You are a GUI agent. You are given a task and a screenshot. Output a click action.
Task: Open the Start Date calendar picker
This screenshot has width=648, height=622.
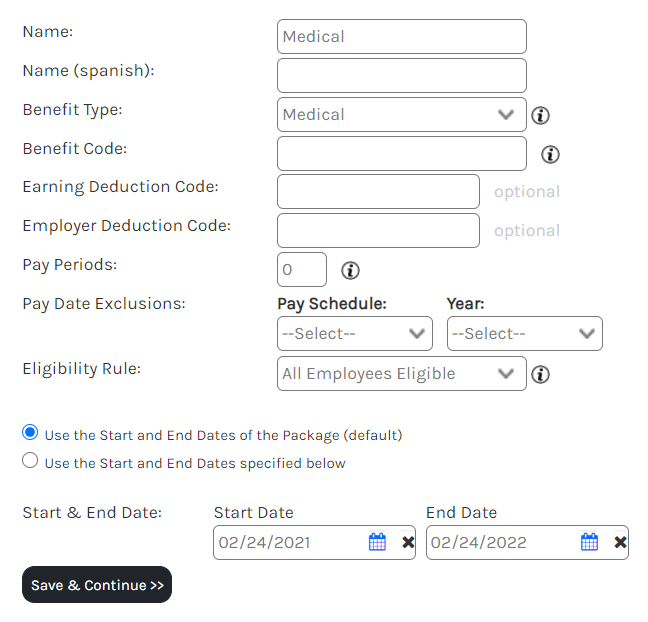tap(377, 542)
